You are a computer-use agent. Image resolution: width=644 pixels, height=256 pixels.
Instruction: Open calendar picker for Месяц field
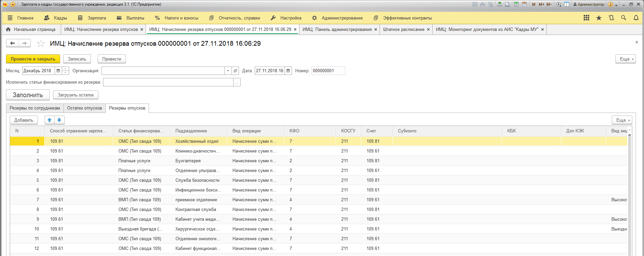58,71
